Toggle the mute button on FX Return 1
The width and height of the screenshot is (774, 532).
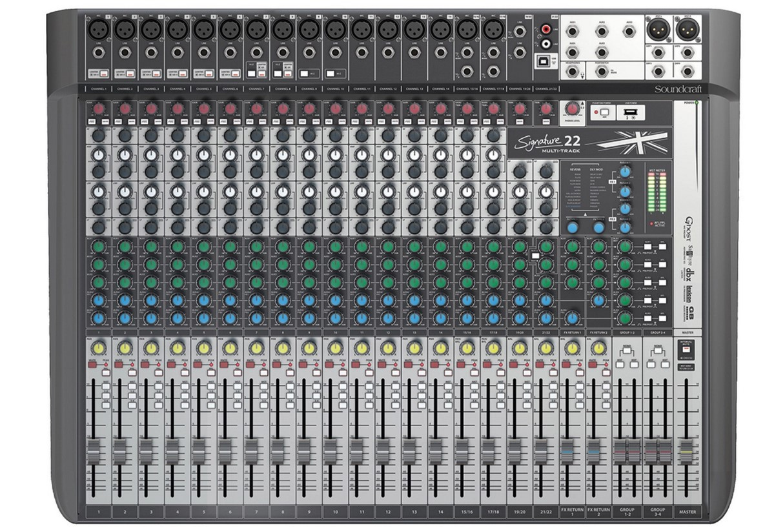click(x=567, y=365)
